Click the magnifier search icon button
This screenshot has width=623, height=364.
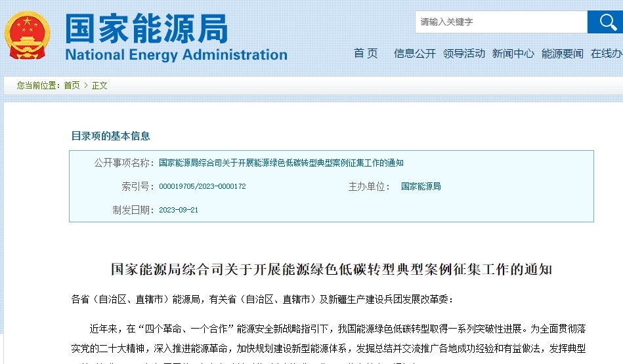click(605, 22)
